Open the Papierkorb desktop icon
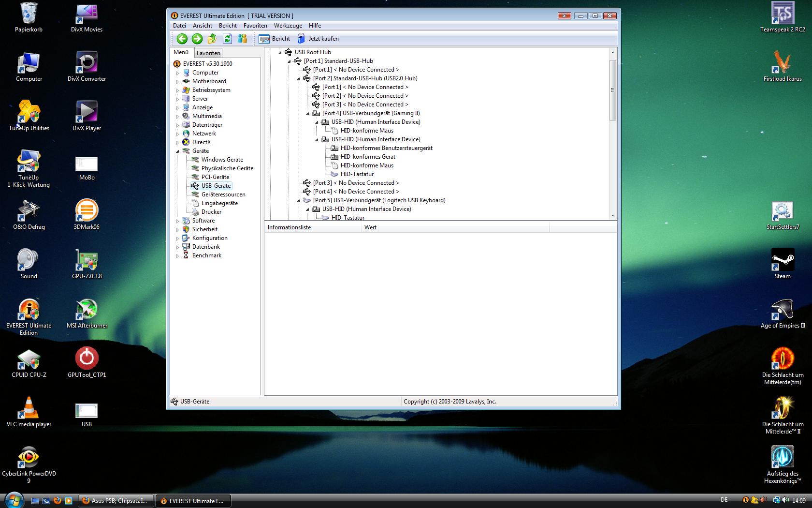Viewport: 812px width, 508px height. point(29,17)
